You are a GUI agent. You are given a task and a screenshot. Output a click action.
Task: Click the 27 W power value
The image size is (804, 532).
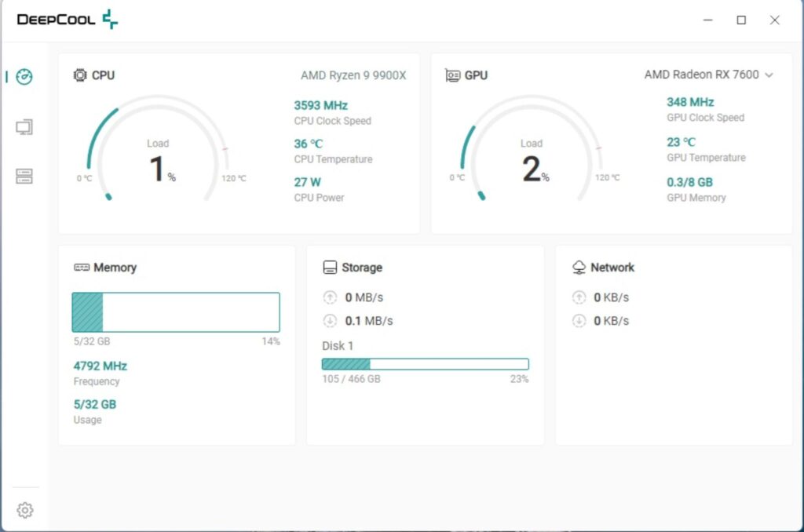coord(307,183)
